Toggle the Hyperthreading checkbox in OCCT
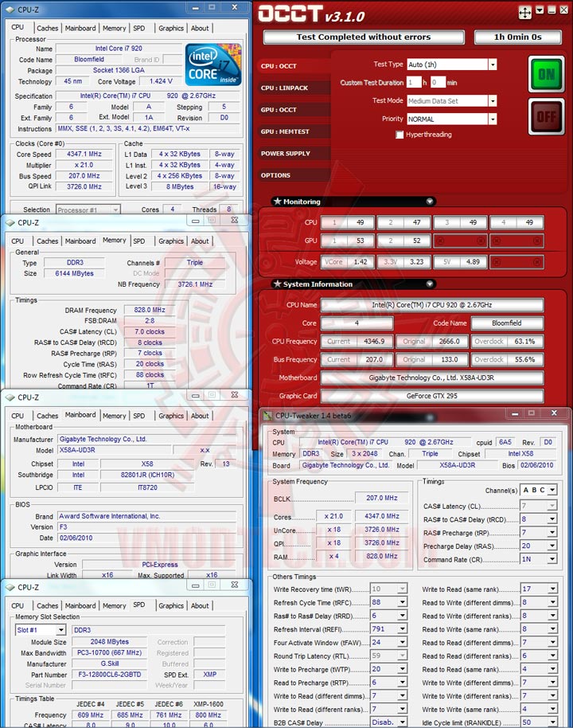The width and height of the screenshot is (573, 728). click(x=400, y=135)
